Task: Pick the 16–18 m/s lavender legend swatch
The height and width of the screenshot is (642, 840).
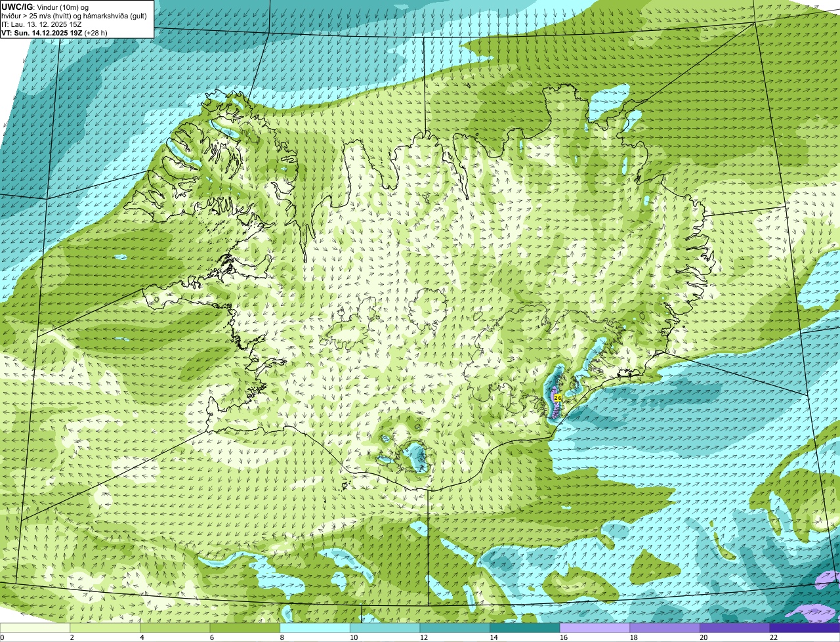Action: click(595, 628)
